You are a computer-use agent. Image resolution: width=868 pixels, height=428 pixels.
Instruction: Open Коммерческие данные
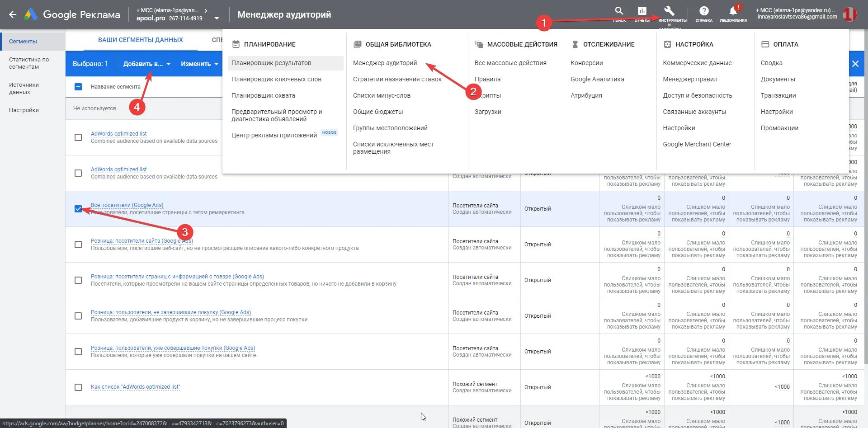[697, 63]
